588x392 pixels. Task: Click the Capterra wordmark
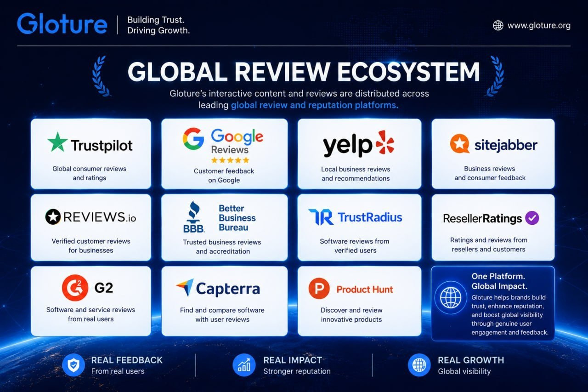pos(228,289)
